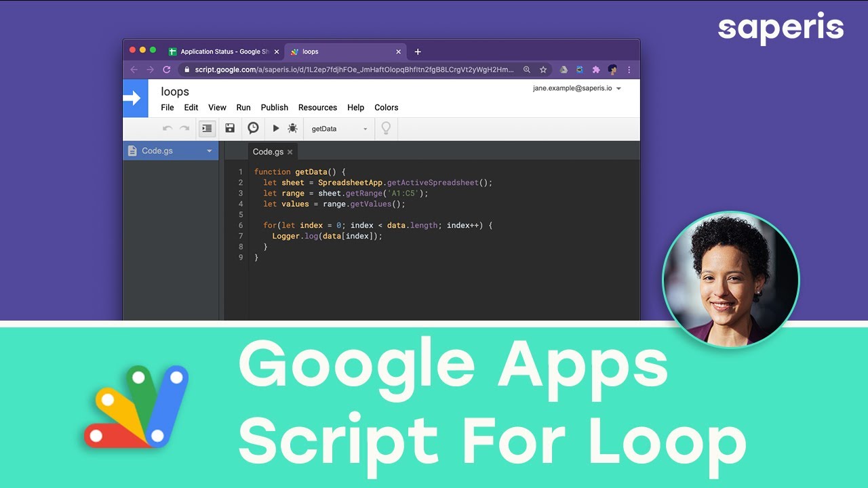Screen dimensions: 868x488
Task: Open the Publish menu
Action: tap(275, 107)
